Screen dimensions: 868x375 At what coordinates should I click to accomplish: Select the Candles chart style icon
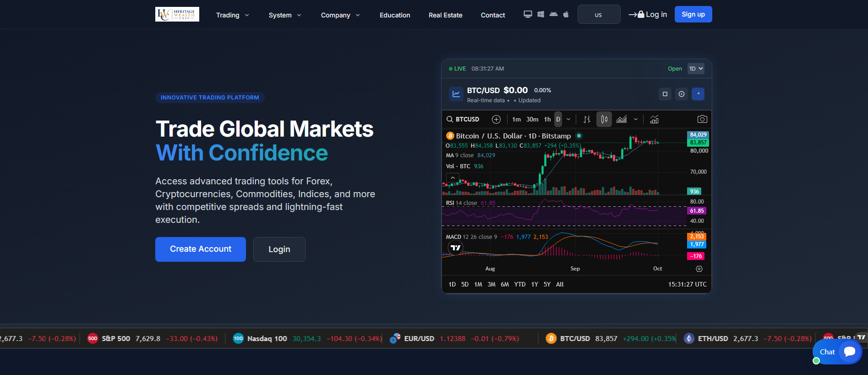[x=604, y=119]
